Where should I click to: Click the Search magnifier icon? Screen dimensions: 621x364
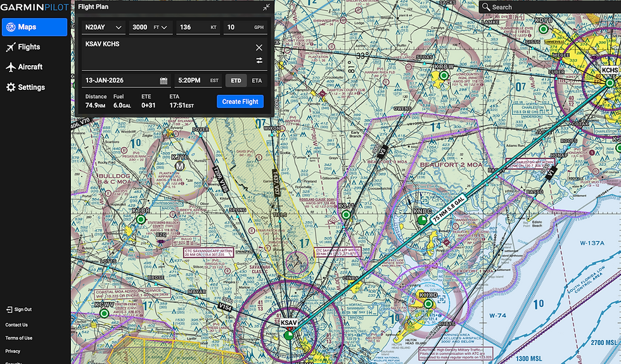click(485, 7)
